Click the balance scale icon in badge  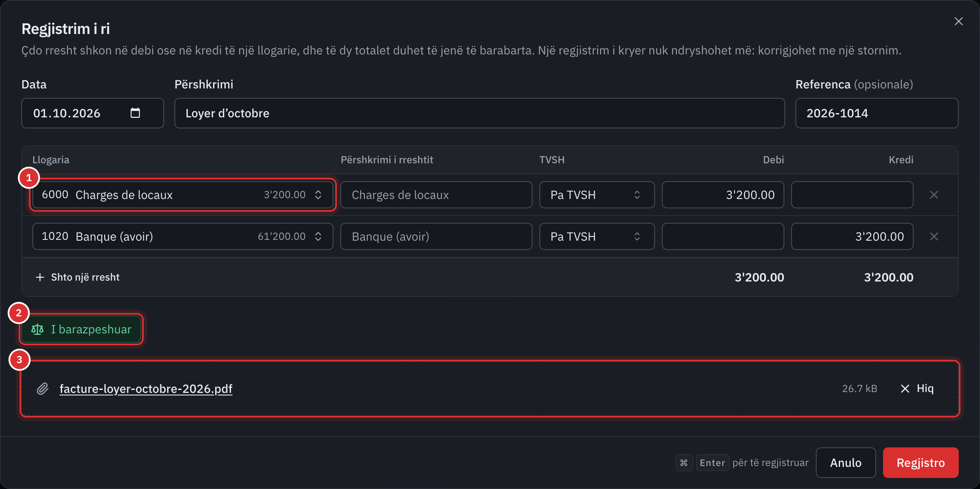[37, 329]
